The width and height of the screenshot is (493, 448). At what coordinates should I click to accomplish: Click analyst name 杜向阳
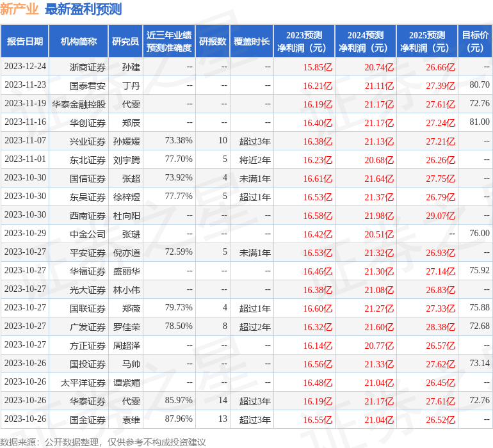click(126, 216)
